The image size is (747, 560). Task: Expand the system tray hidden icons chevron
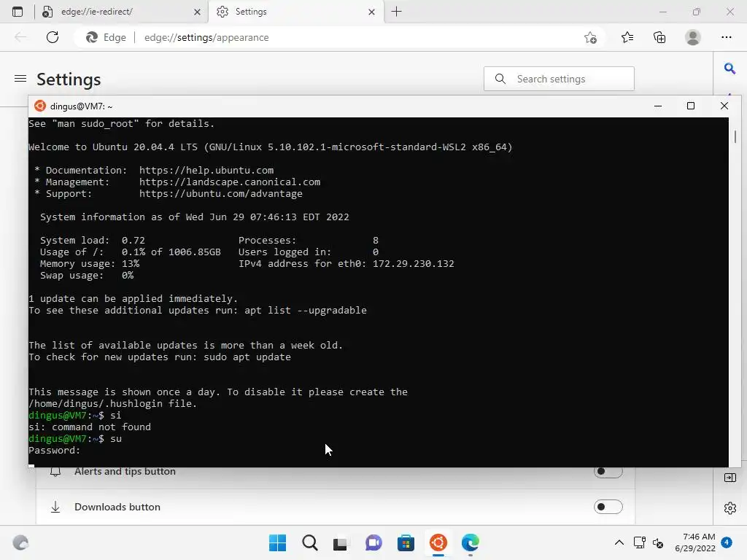[619, 542]
